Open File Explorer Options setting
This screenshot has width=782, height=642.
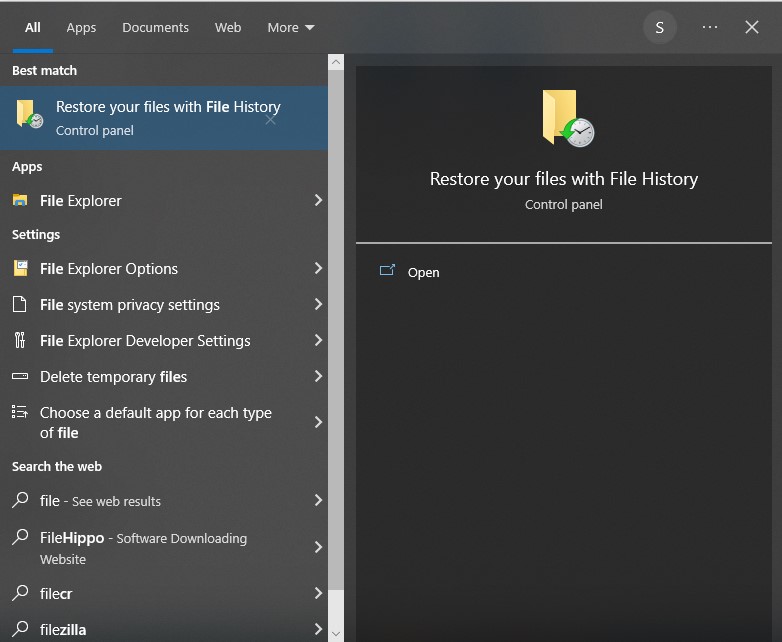[x=164, y=268]
